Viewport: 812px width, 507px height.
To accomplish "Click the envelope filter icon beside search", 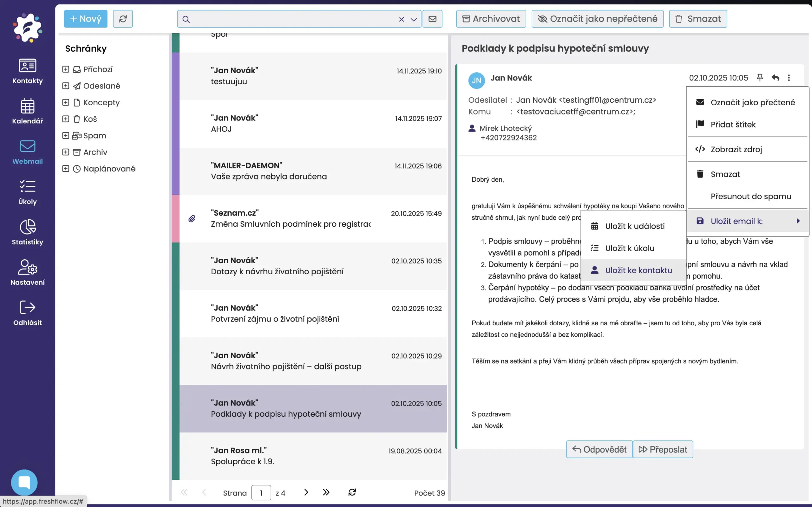I will point(432,19).
